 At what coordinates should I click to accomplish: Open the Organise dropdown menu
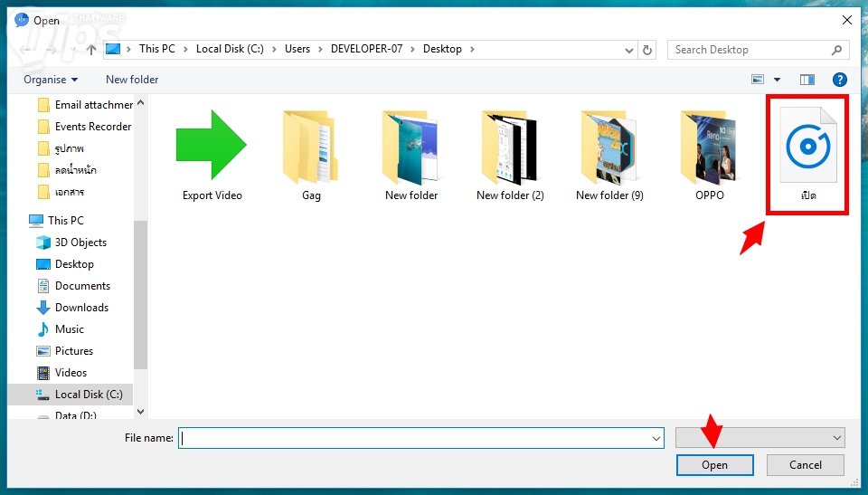[x=51, y=80]
